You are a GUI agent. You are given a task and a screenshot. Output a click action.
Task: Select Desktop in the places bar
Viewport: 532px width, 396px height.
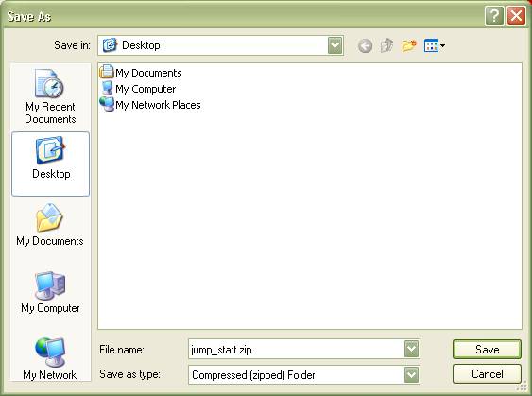(50, 164)
